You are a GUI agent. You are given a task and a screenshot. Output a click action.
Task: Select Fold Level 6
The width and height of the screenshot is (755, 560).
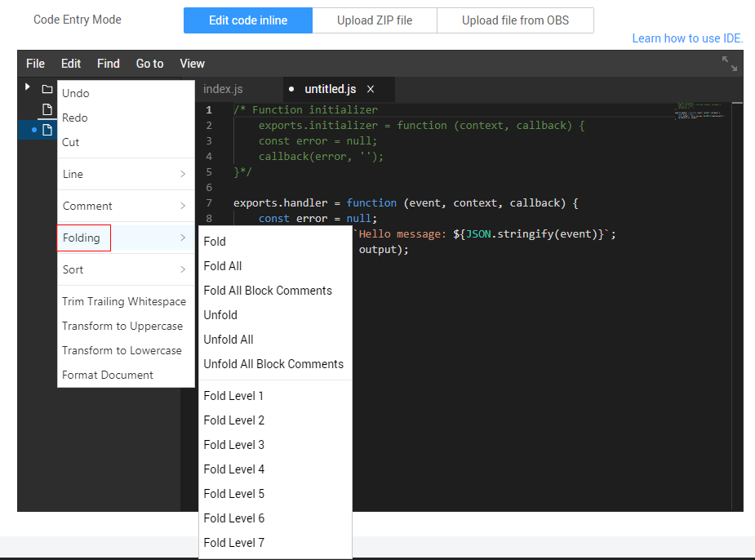tap(275, 518)
